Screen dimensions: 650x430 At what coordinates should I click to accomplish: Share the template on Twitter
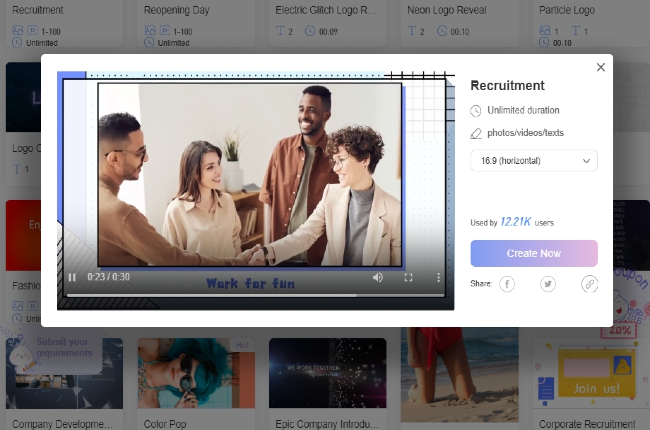point(548,285)
